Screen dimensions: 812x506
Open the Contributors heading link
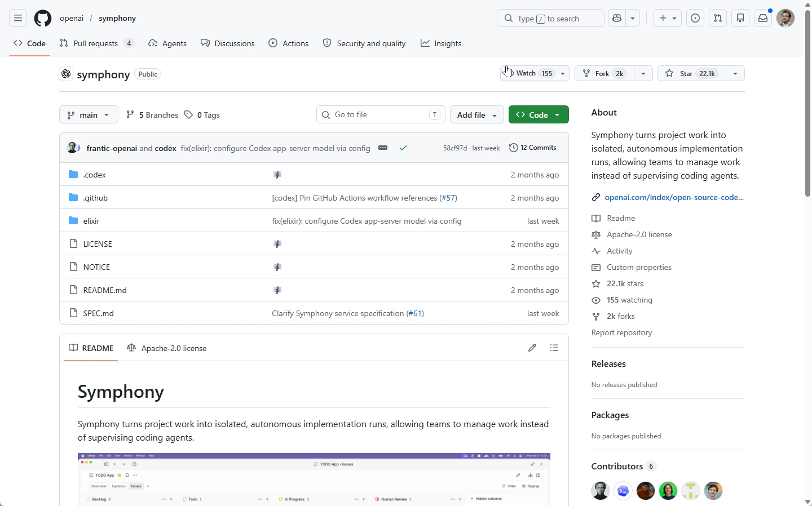pos(624,467)
